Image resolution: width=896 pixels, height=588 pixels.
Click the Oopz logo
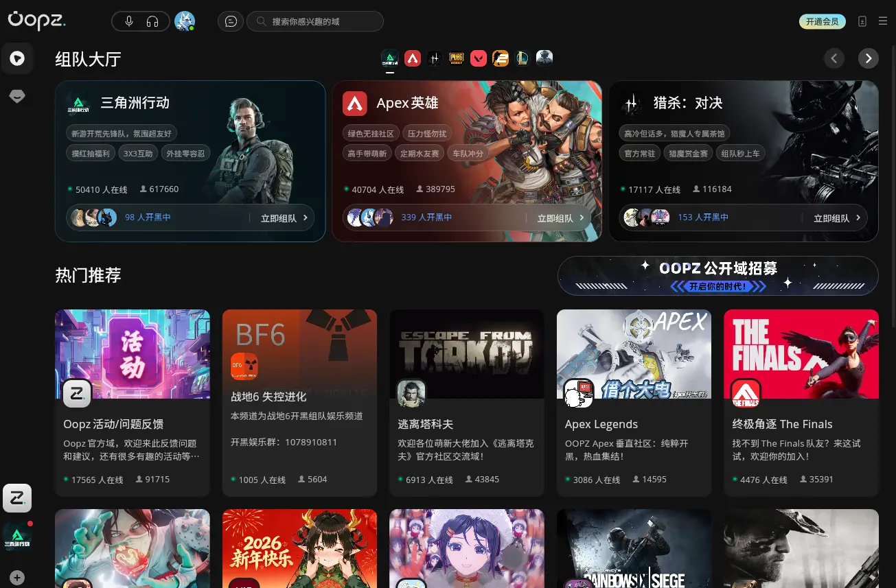36,21
